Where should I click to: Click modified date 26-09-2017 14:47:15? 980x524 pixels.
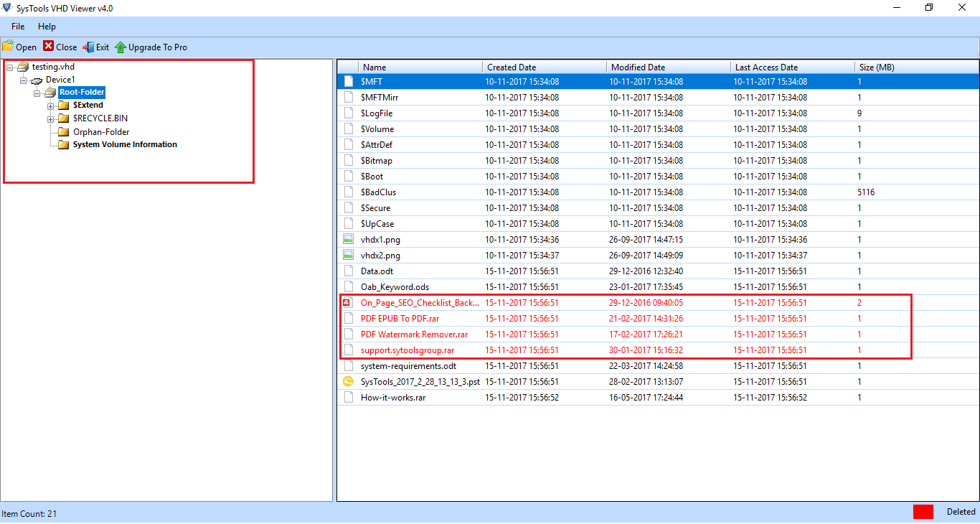point(646,240)
